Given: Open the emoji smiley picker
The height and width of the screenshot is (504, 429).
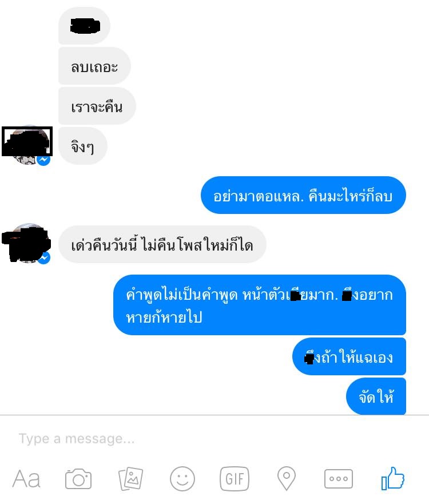Looking at the screenshot, I should (182, 479).
